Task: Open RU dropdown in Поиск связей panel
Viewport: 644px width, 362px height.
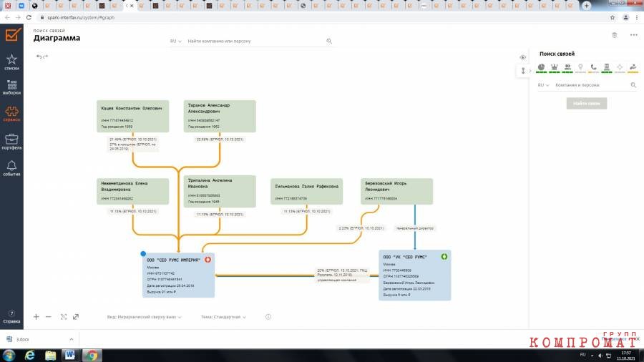Action: point(543,85)
